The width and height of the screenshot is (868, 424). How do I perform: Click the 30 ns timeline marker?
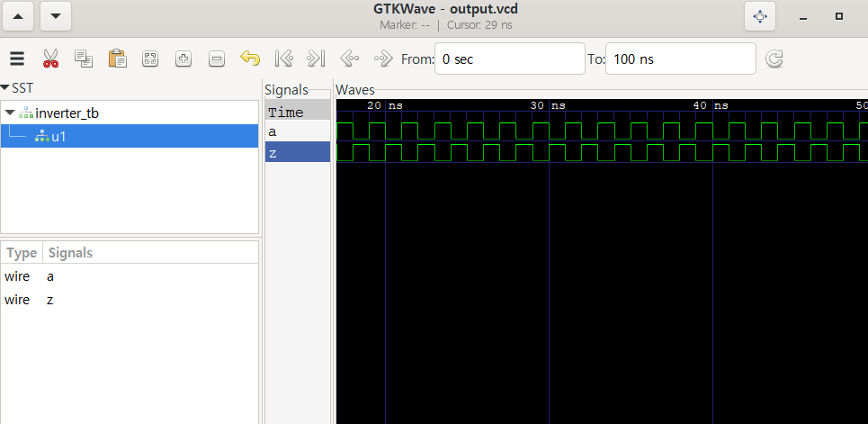548,105
